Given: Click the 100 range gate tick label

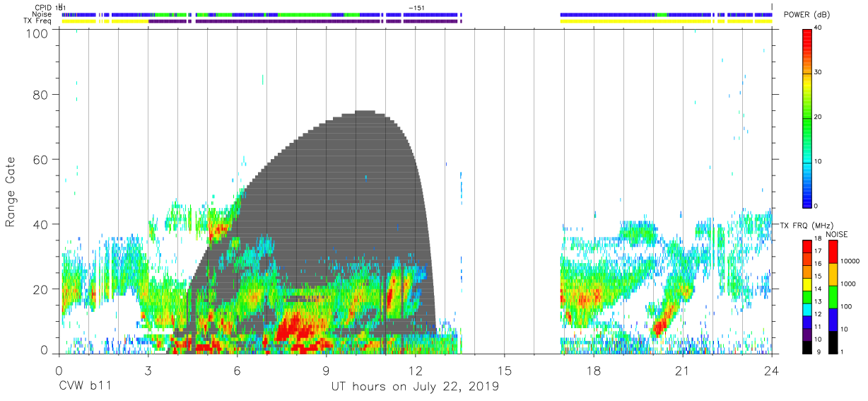Looking at the screenshot, I should (38, 33).
